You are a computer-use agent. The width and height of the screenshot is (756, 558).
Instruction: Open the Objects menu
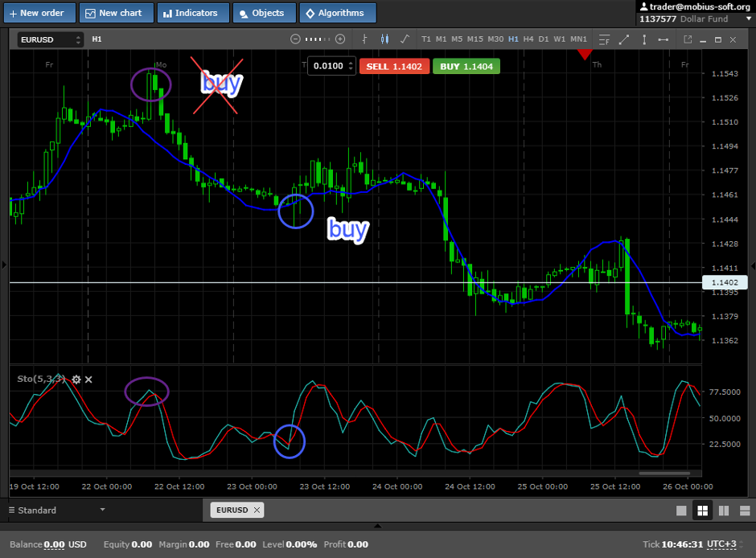coord(265,13)
